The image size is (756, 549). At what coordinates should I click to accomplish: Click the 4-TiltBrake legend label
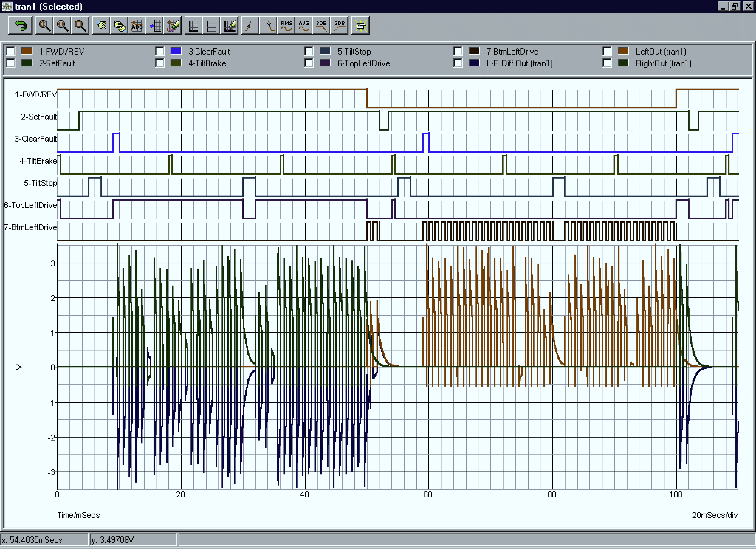[207, 63]
